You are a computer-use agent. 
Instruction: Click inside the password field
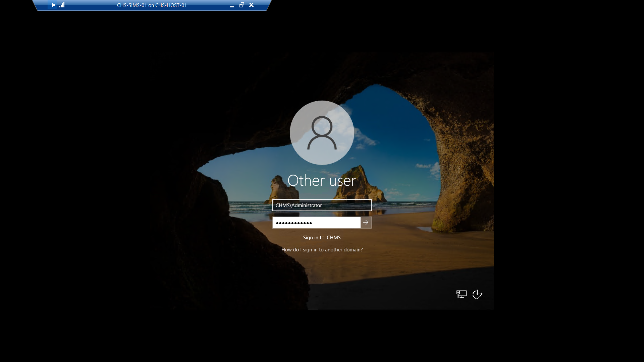(316, 223)
